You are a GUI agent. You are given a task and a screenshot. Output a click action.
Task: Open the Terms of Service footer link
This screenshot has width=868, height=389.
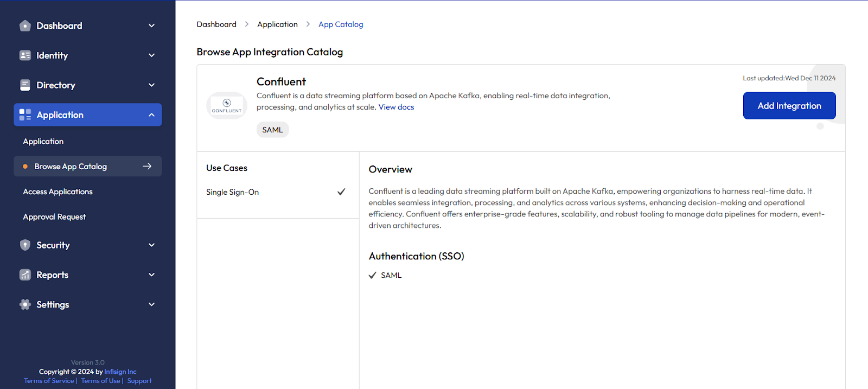point(49,381)
